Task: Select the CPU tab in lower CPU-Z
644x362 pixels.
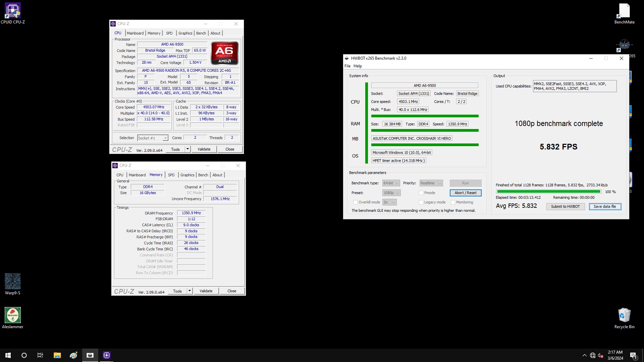Action: point(120,175)
